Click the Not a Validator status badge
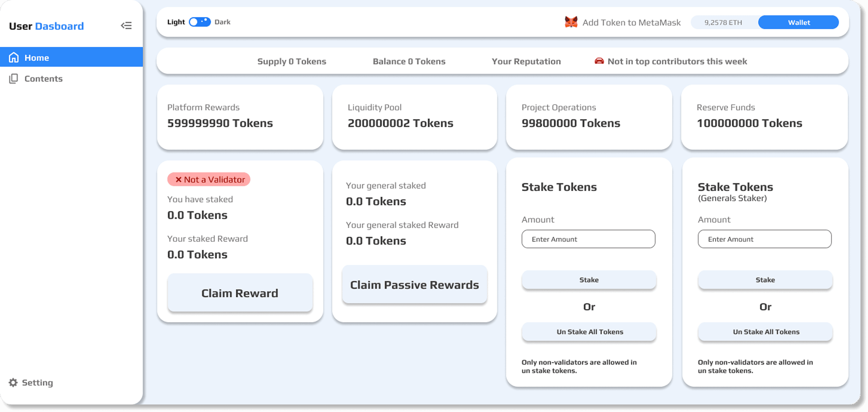 click(209, 179)
